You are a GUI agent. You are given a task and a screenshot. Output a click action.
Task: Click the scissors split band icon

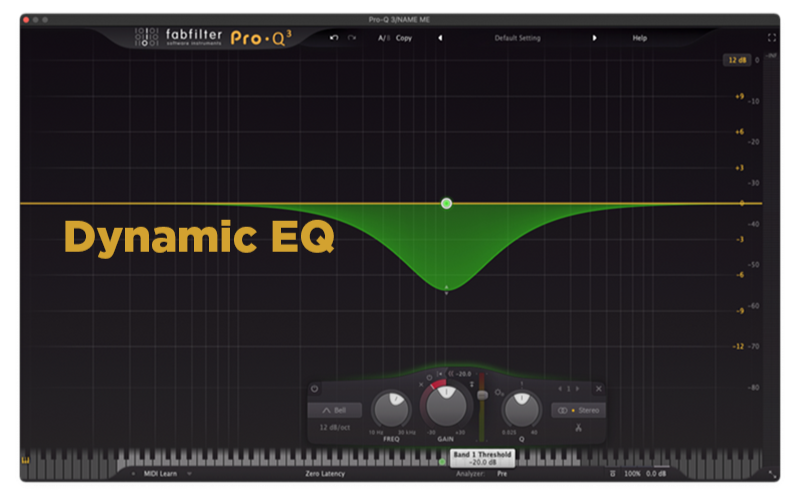[x=579, y=428]
